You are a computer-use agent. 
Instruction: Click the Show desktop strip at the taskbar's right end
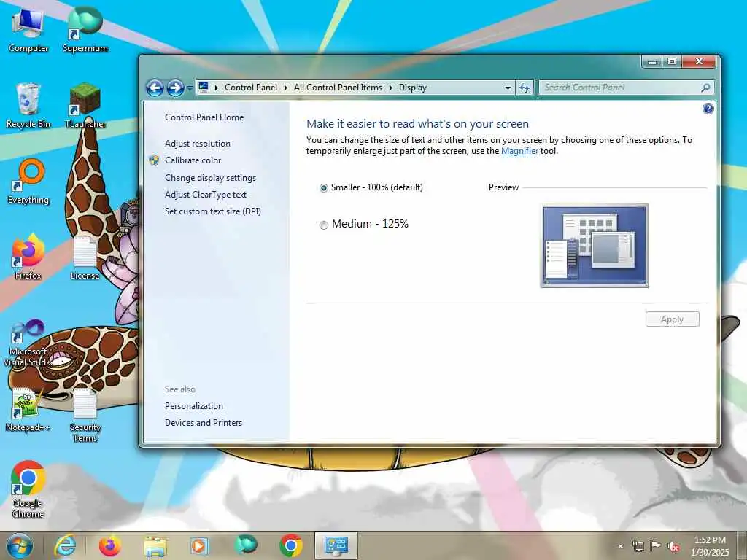pyautogui.click(x=742, y=545)
